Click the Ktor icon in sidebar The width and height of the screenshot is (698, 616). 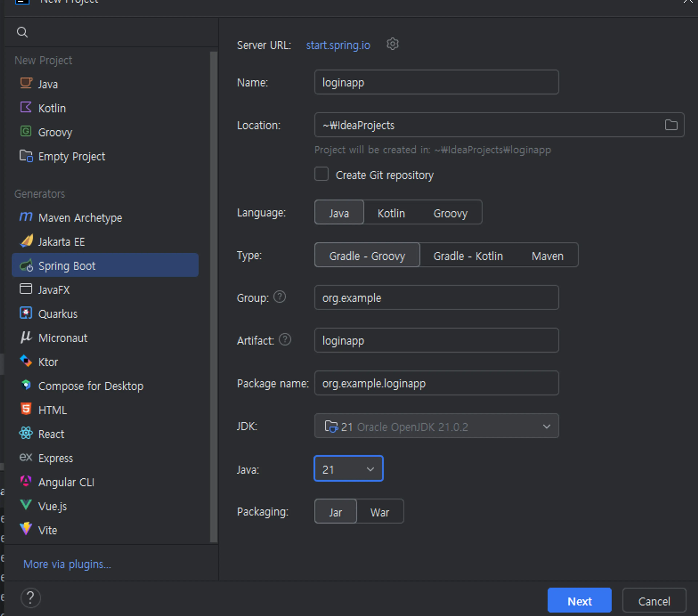(26, 362)
